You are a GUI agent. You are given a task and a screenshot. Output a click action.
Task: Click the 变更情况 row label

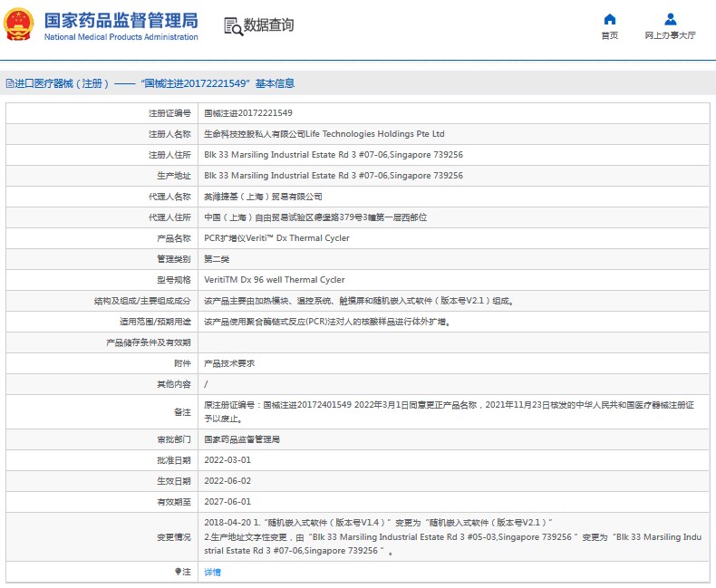click(174, 537)
